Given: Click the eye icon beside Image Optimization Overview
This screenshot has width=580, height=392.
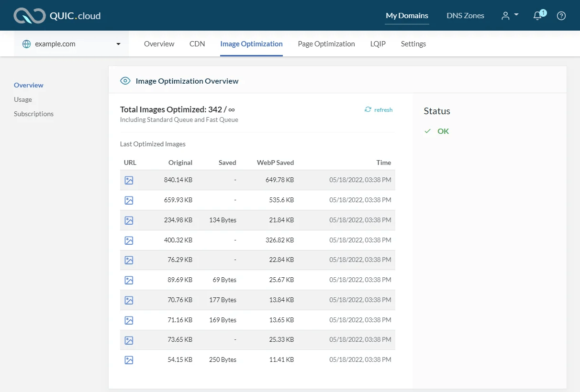Looking at the screenshot, I should pyautogui.click(x=125, y=80).
